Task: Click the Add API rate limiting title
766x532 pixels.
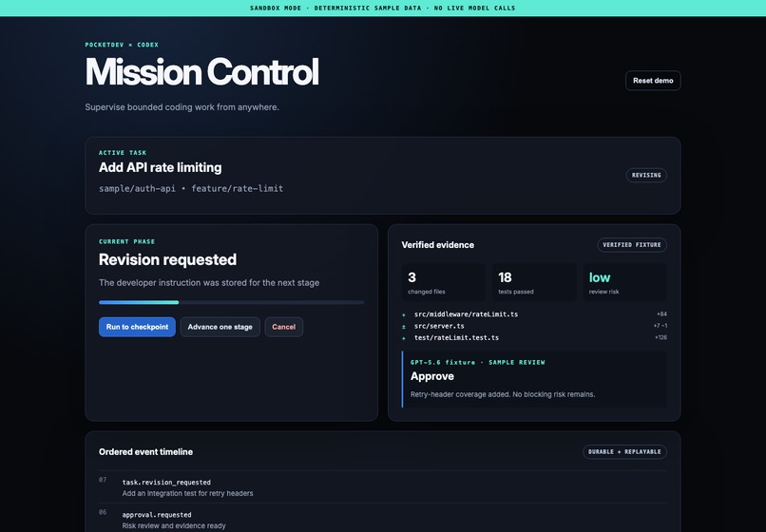Action: [x=161, y=167]
